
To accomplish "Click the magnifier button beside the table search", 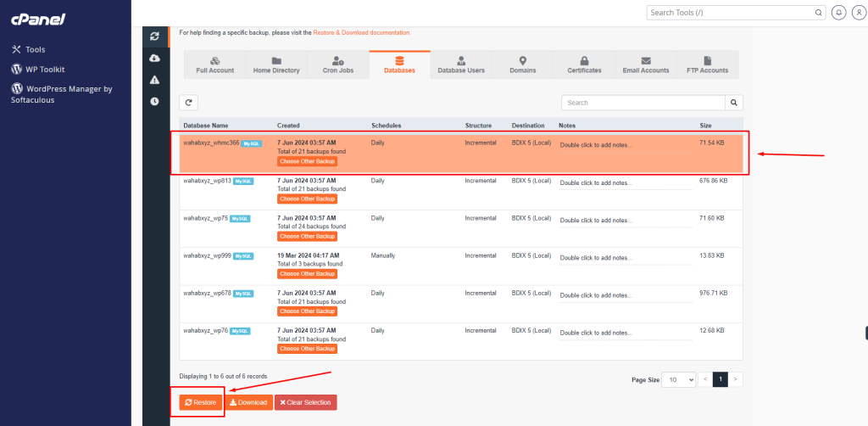I will pyautogui.click(x=734, y=103).
